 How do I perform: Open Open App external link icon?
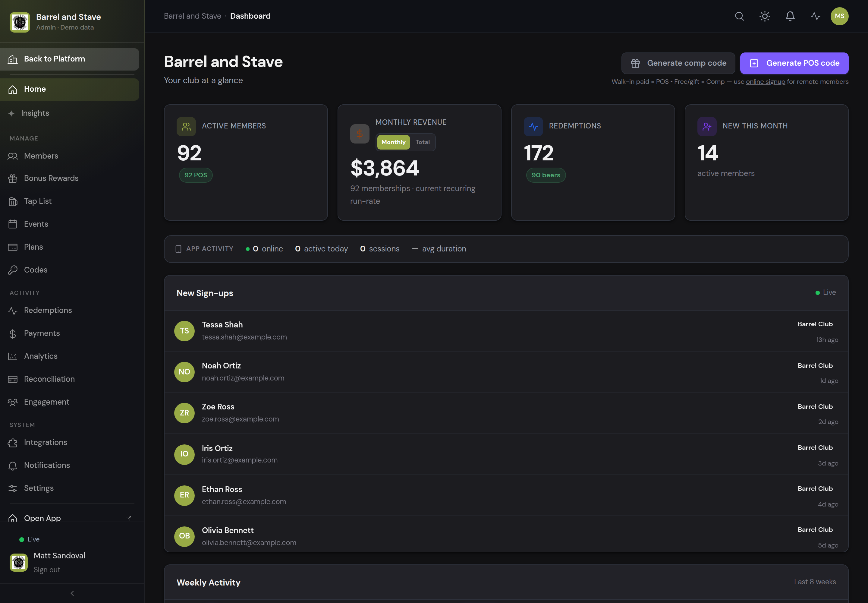coord(128,518)
